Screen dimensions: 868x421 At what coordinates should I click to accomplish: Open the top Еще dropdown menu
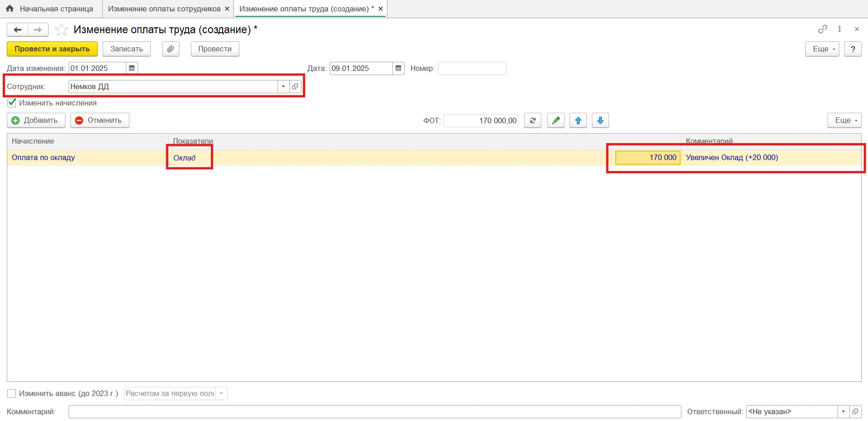tap(822, 49)
